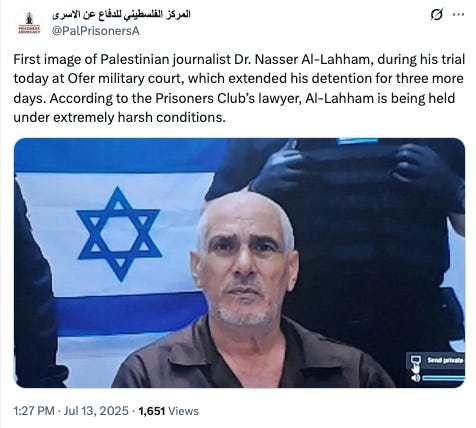Mute using the speaker volume icon
This screenshot has width=476, height=428.
pos(415,378)
